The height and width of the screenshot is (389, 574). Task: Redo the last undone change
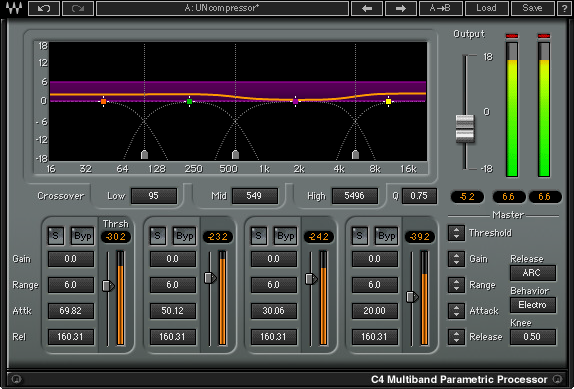point(78,8)
